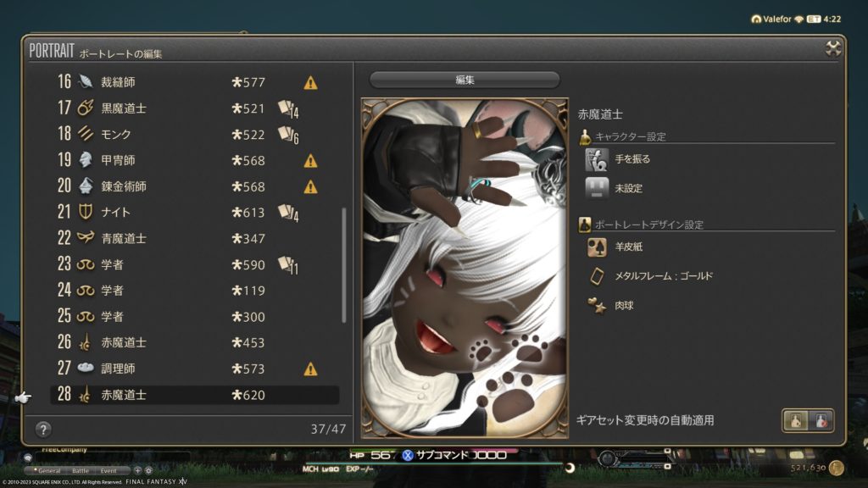This screenshot has height=488, width=868.
Task: Toggle the second auto-apply option button
Action: [x=821, y=420]
